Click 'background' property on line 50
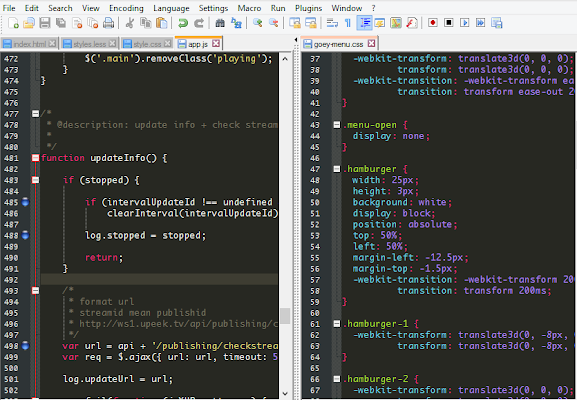The height and width of the screenshot is (400, 577). tap(380, 202)
